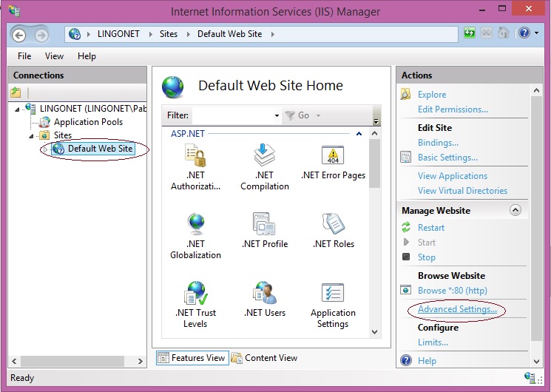Click the blue Help question icon in toolbar
Screen dimensions: 551x392
(524, 33)
